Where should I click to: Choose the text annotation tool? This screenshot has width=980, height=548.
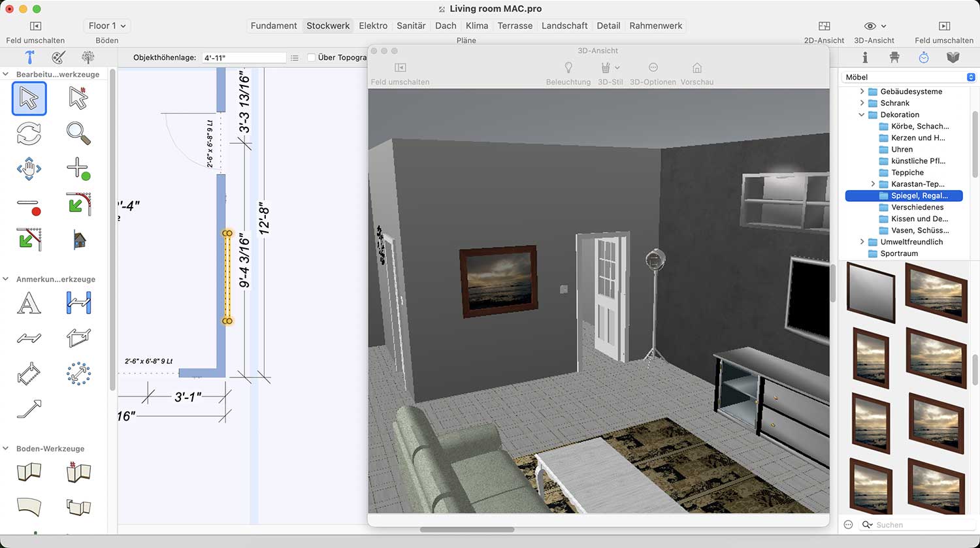tap(29, 303)
